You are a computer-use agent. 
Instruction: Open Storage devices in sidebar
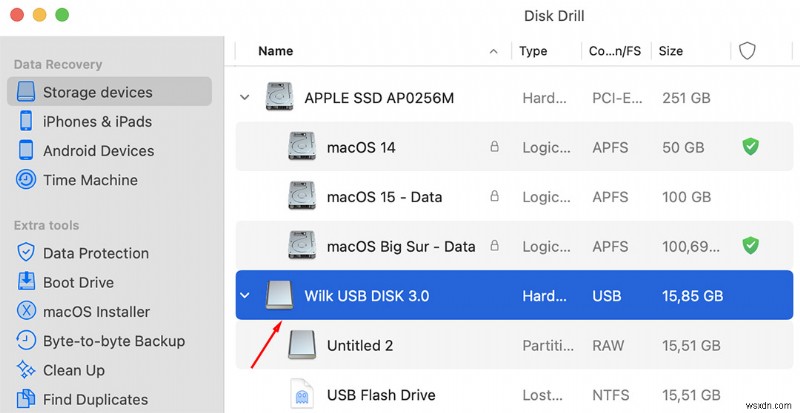point(109,91)
